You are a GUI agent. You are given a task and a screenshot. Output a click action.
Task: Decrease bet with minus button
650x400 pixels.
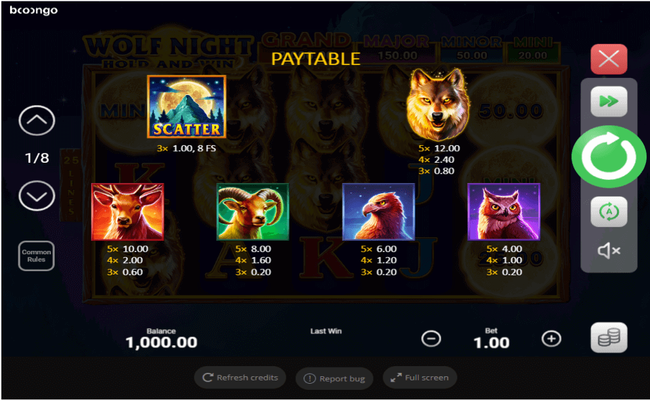[431, 339]
